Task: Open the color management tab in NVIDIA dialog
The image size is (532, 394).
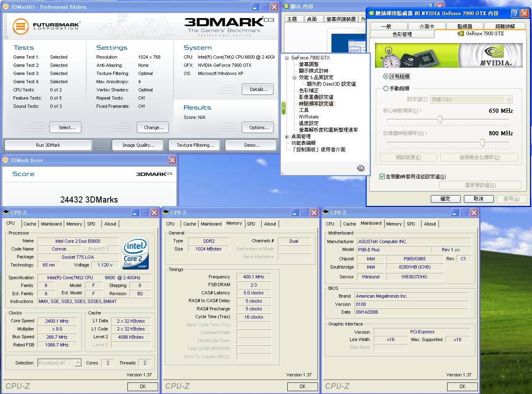Action: (402, 34)
